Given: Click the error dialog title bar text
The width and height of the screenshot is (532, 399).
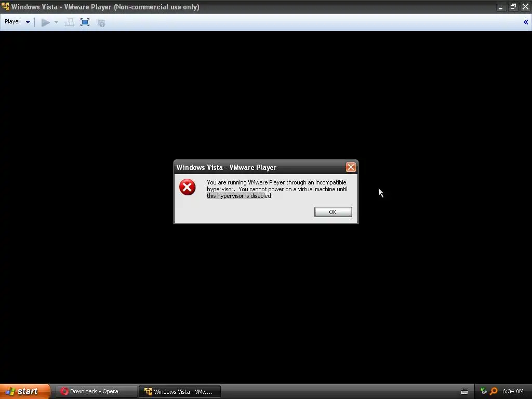Looking at the screenshot, I should [x=227, y=167].
